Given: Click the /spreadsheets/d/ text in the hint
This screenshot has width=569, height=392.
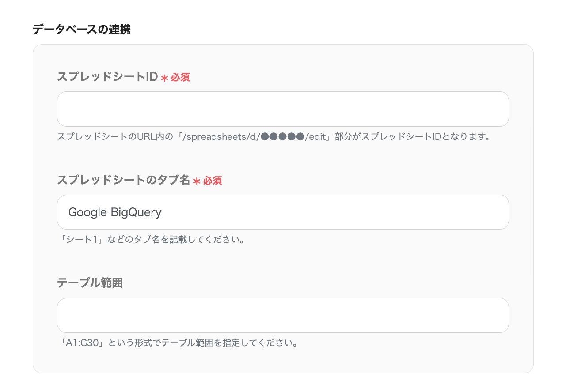Looking at the screenshot, I should (224, 137).
